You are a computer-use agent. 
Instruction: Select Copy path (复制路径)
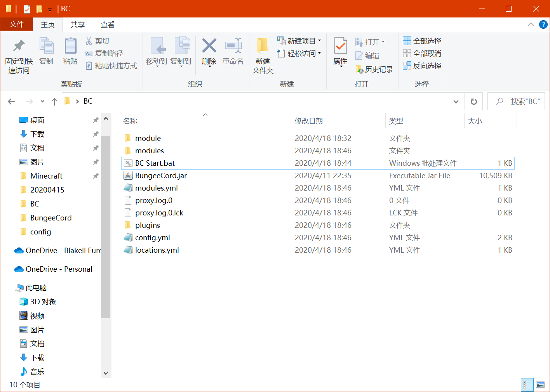[x=104, y=53]
